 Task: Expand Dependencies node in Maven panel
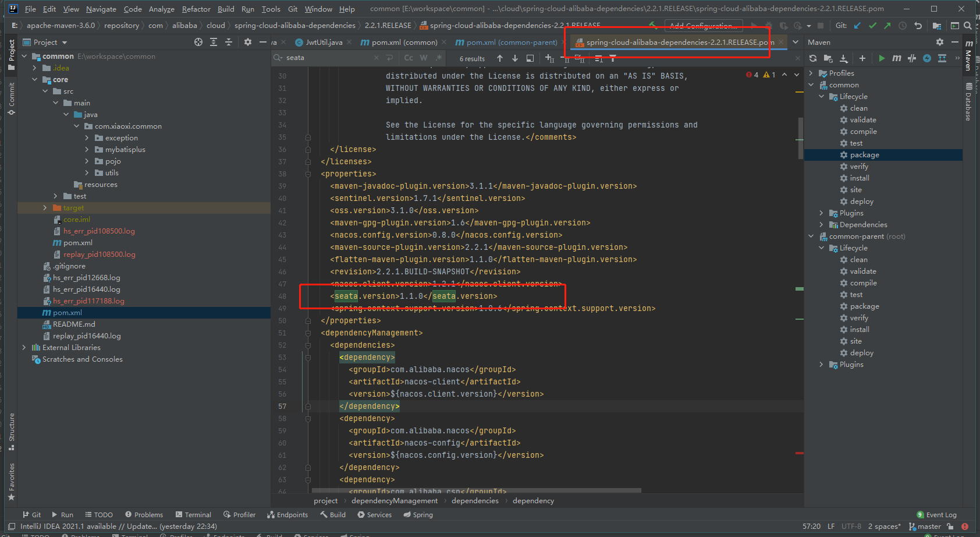click(x=821, y=225)
